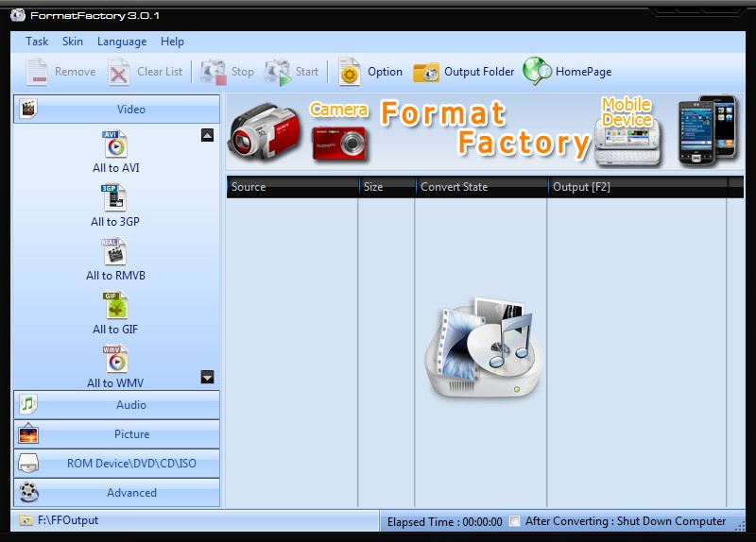Click the All to AVI text label
The image size is (756, 542).
[115, 168]
